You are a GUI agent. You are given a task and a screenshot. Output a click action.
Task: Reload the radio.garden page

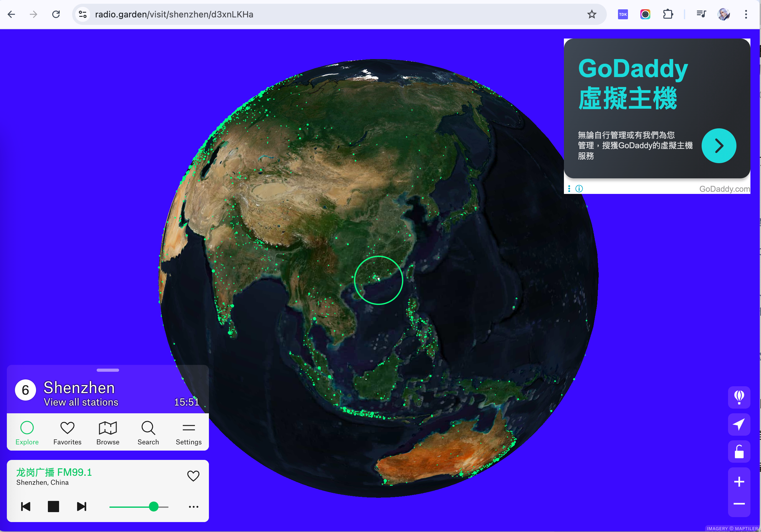[x=56, y=14]
